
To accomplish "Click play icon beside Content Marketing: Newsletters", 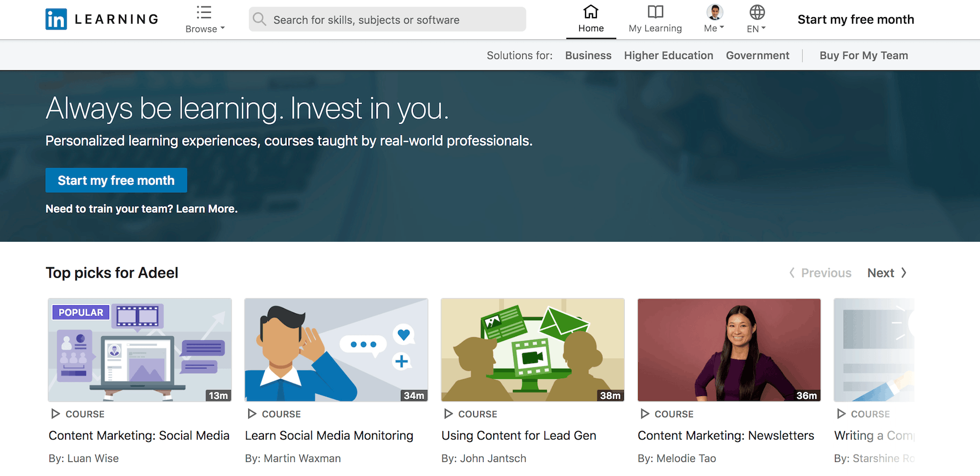I will click(x=645, y=414).
